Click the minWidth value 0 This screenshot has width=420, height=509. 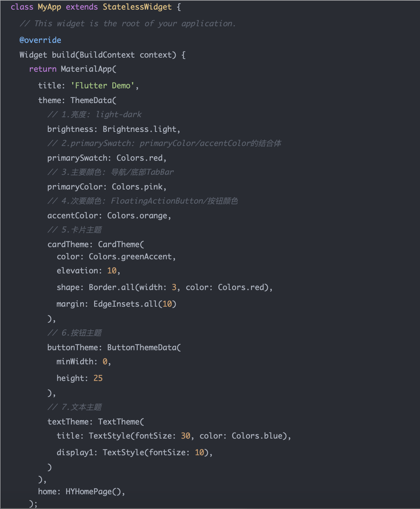(105, 361)
